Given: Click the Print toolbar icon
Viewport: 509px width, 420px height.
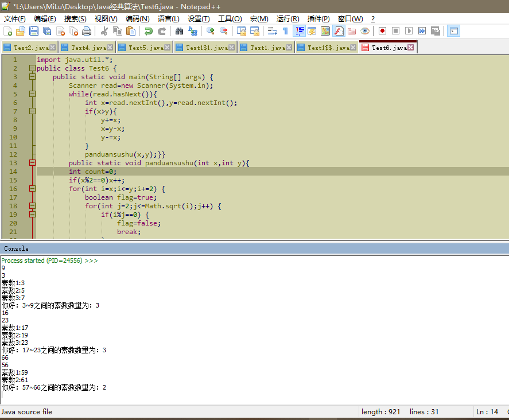Looking at the screenshot, I should click(x=87, y=31).
